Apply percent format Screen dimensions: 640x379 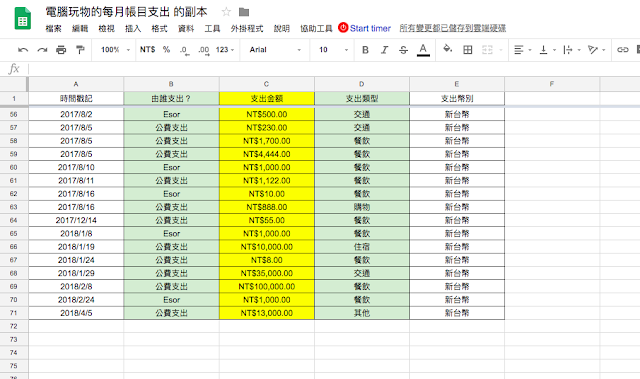(166, 50)
